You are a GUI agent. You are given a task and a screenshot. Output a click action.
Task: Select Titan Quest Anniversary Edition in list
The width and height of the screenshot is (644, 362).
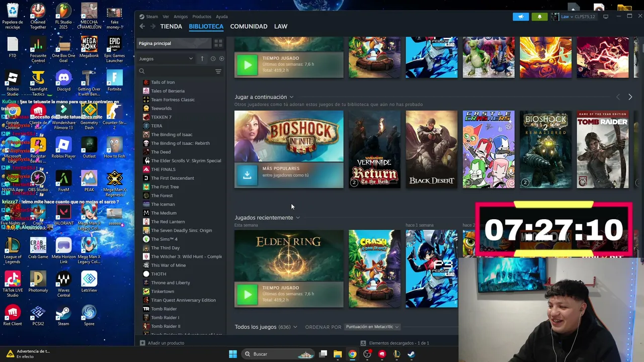tap(183, 300)
